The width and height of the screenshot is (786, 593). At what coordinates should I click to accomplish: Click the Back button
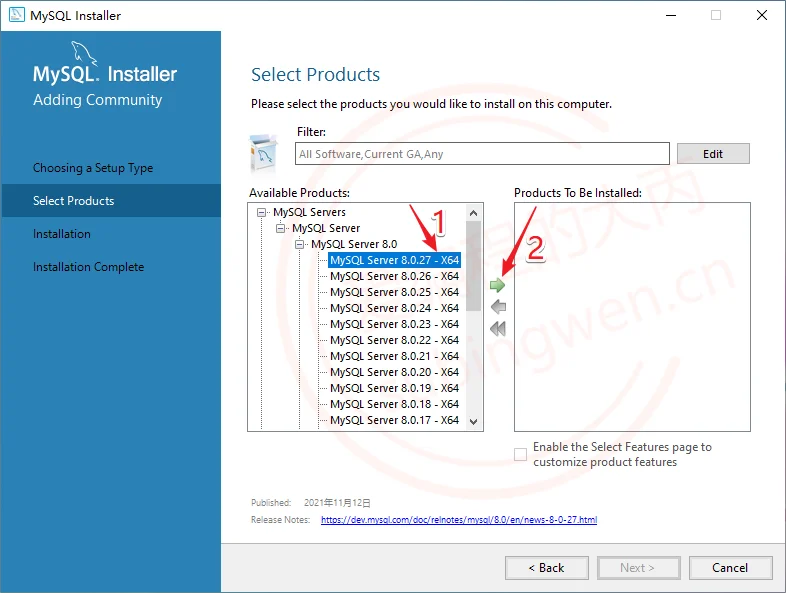(x=546, y=568)
